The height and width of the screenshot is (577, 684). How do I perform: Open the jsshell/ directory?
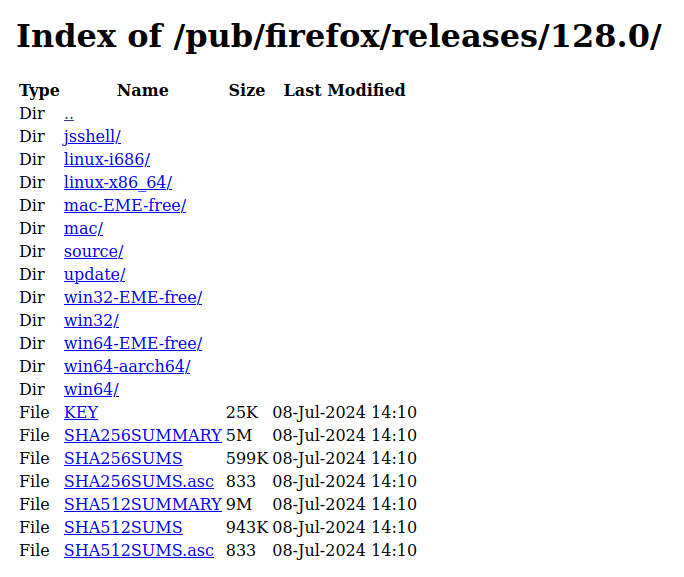coord(92,137)
